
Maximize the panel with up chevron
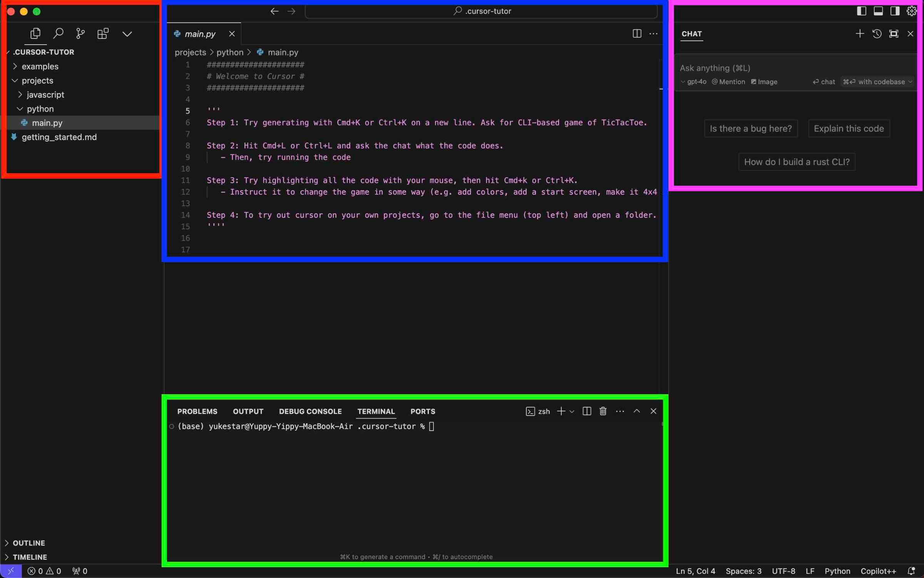click(637, 411)
